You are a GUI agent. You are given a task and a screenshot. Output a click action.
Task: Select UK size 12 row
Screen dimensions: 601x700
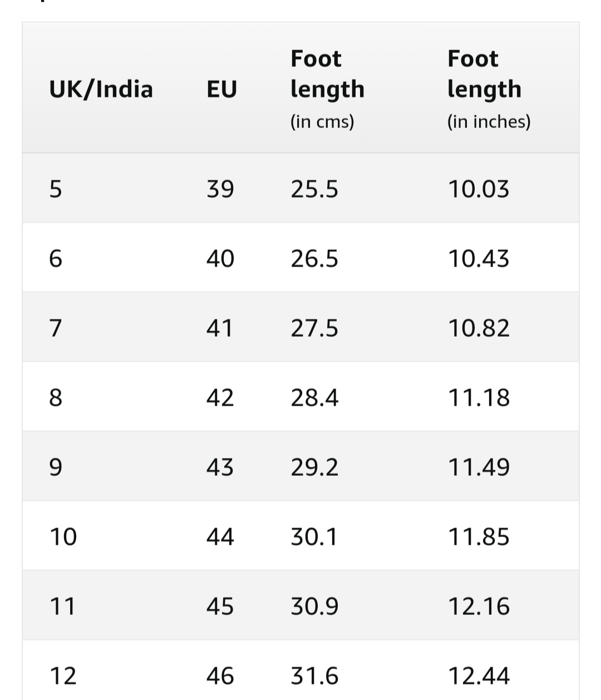pyautogui.click(x=300, y=671)
